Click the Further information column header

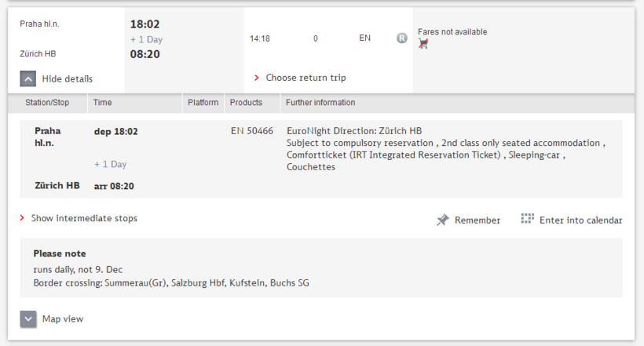[320, 103]
